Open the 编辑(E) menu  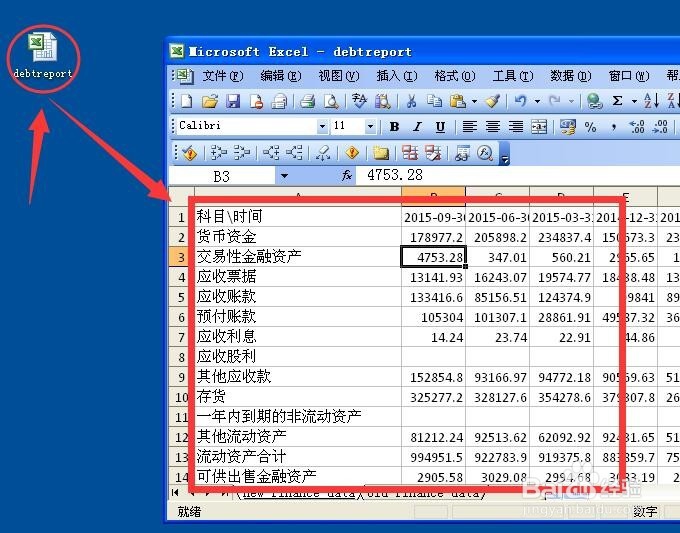[281, 76]
